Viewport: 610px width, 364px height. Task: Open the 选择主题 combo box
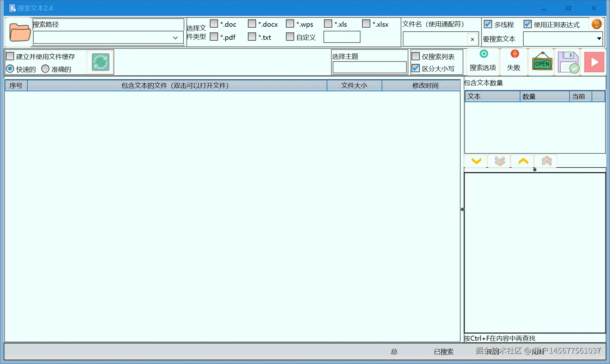coord(369,67)
